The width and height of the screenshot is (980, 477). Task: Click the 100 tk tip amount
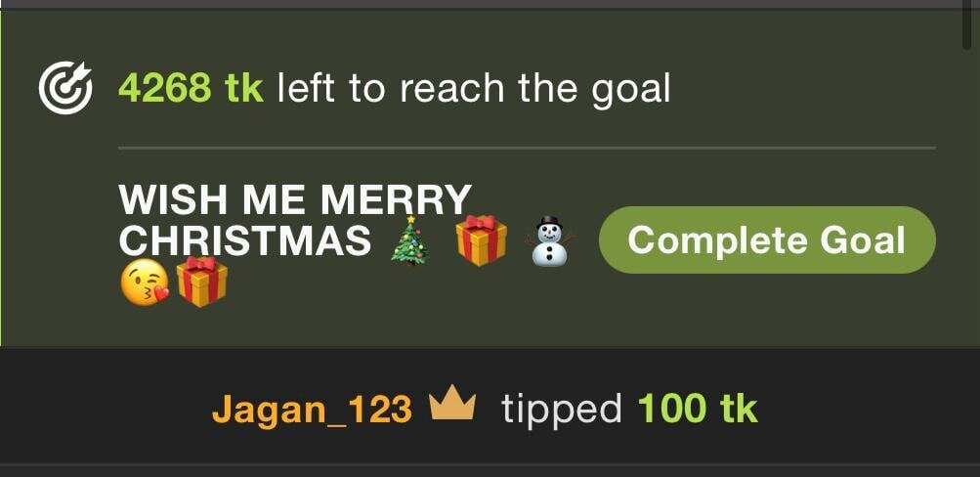pyautogui.click(x=698, y=410)
